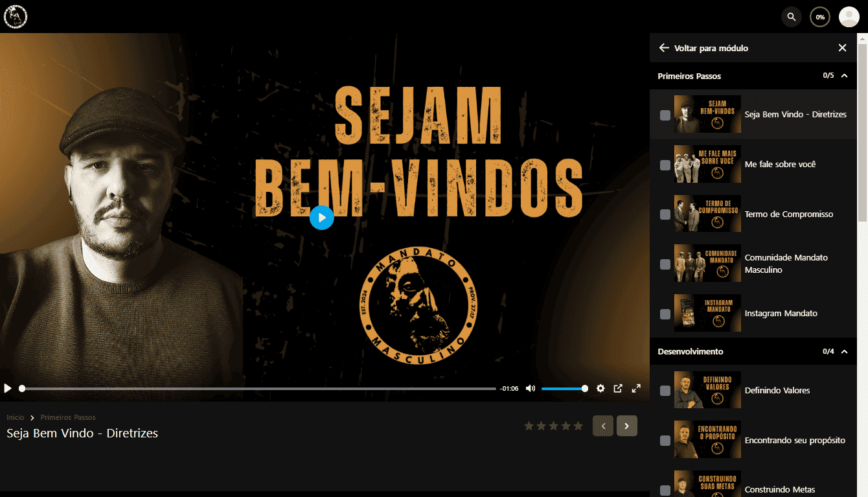Click Voltar para módulo link

(711, 48)
